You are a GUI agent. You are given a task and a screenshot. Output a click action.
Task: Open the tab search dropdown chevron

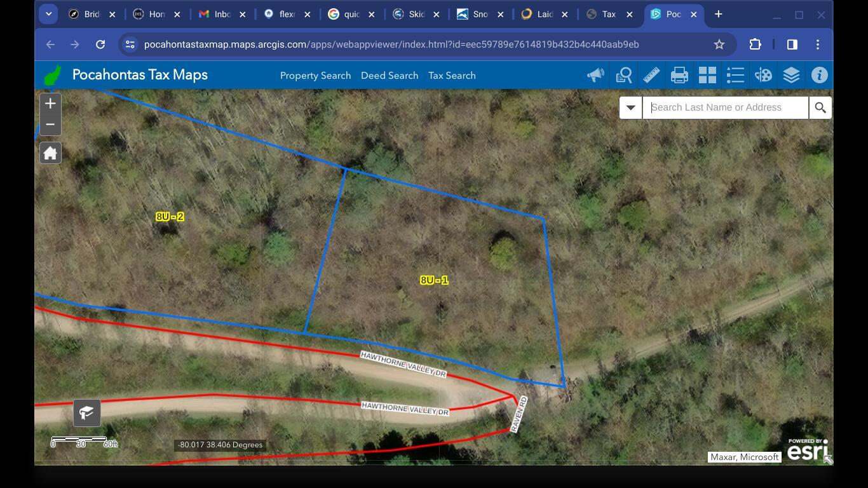coord(48,14)
